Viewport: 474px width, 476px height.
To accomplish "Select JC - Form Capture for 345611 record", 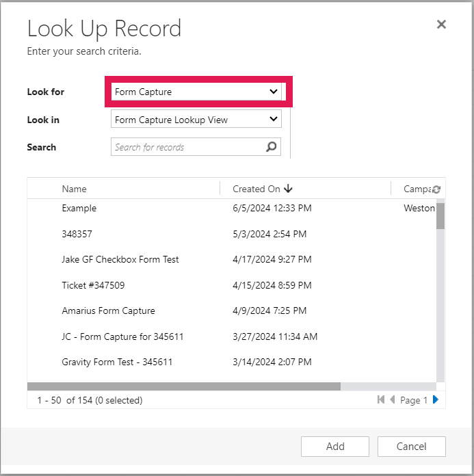I will pos(122,336).
